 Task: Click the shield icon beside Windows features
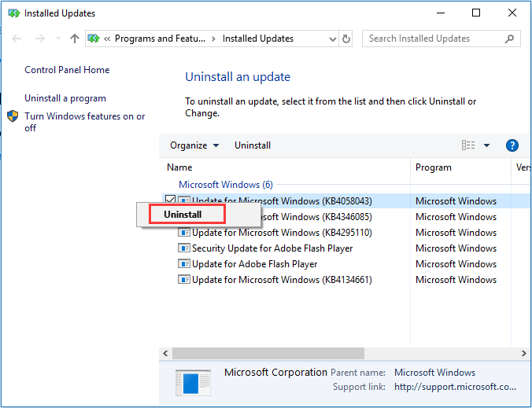[x=13, y=116]
